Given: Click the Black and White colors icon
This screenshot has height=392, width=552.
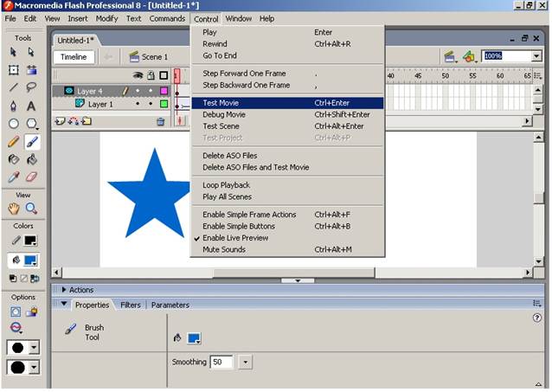Looking at the screenshot, I should (13, 279).
